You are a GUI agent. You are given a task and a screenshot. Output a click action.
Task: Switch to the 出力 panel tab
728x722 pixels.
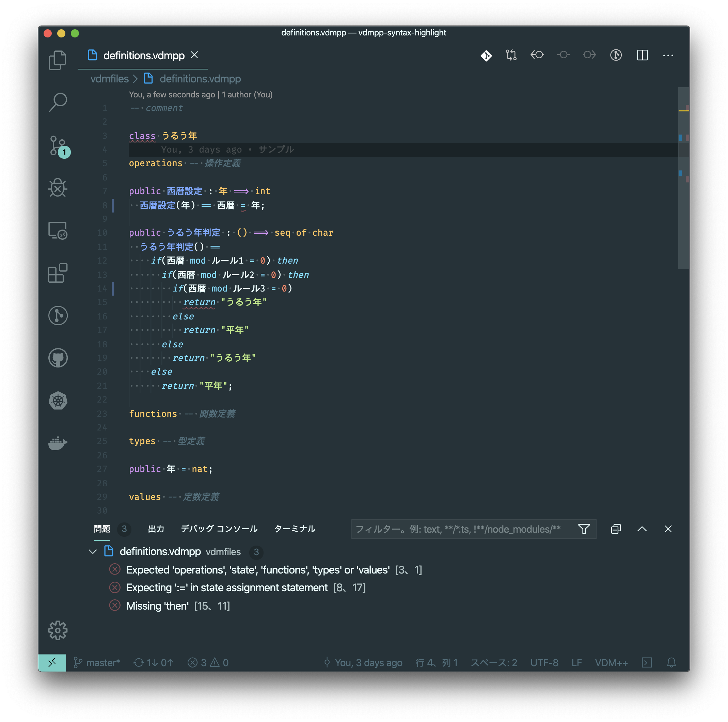click(x=156, y=529)
